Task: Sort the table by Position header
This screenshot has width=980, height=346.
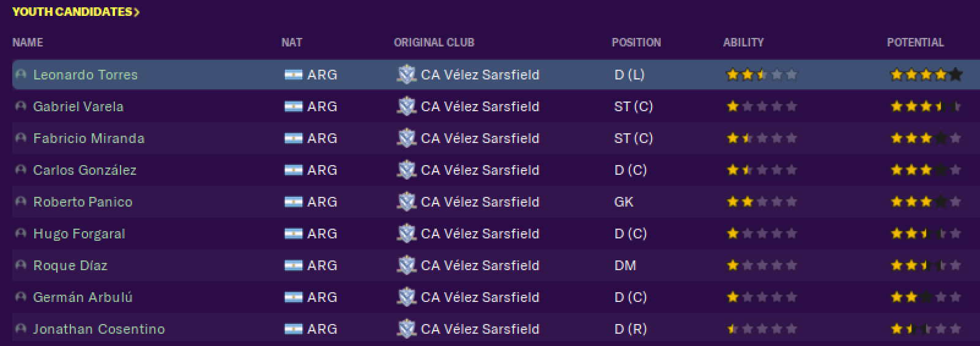Action: (x=636, y=42)
